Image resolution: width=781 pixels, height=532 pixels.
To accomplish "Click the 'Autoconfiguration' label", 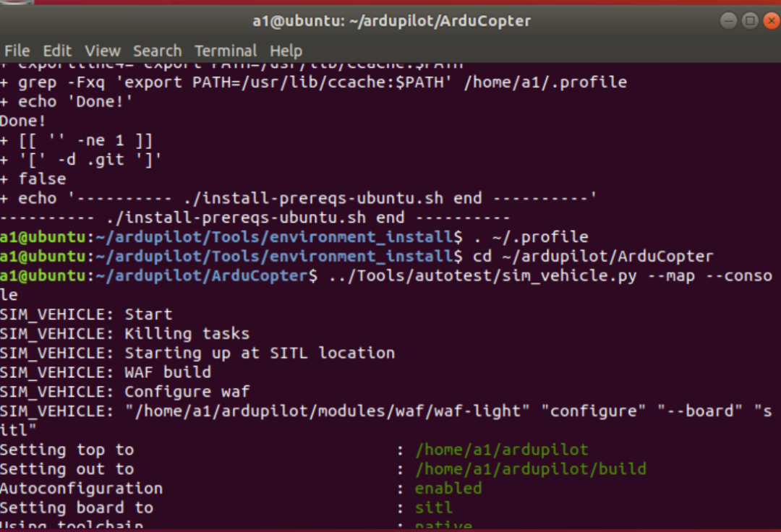I will tap(81, 489).
